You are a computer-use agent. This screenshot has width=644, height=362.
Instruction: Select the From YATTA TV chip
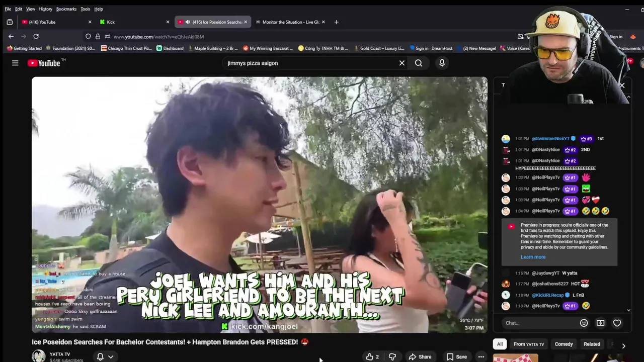529,344
